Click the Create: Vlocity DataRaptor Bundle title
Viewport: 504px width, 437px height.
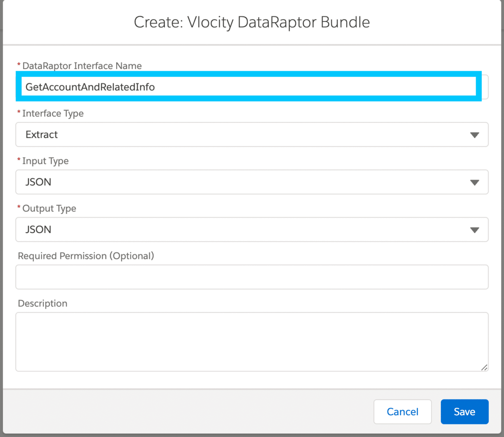[252, 22]
